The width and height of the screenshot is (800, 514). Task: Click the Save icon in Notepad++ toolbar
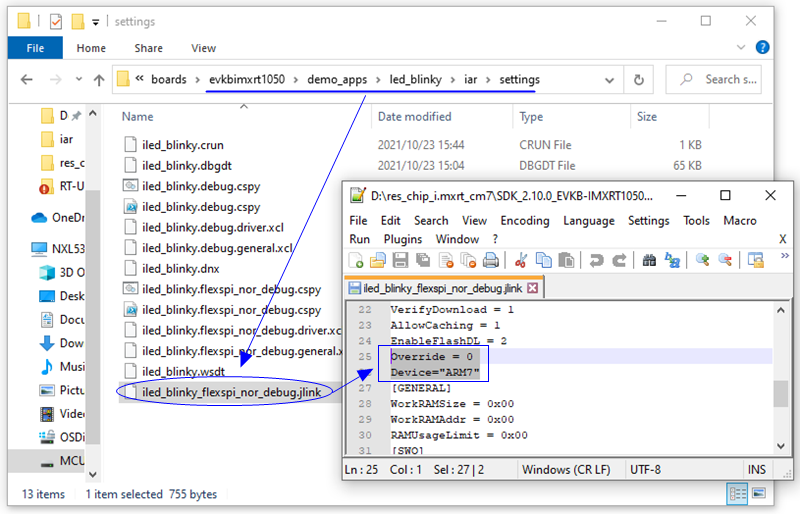click(x=400, y=260)
